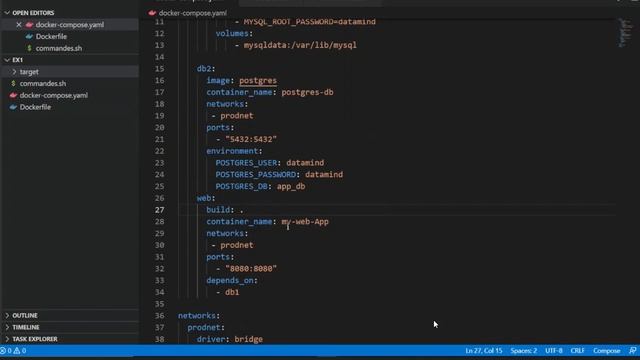640x360 pixels.
Task: Open Go to Line from Ln 27, Col 15
Action: click(484, 351)
